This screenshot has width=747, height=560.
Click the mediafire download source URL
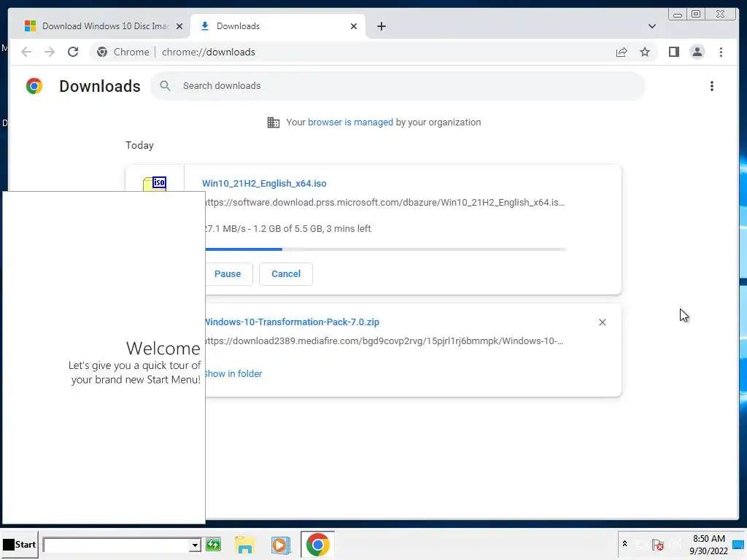point(384,341)
